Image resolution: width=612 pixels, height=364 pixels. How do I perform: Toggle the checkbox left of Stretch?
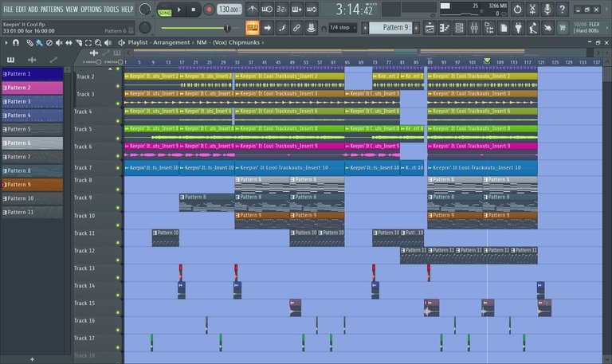coord(99,62)
